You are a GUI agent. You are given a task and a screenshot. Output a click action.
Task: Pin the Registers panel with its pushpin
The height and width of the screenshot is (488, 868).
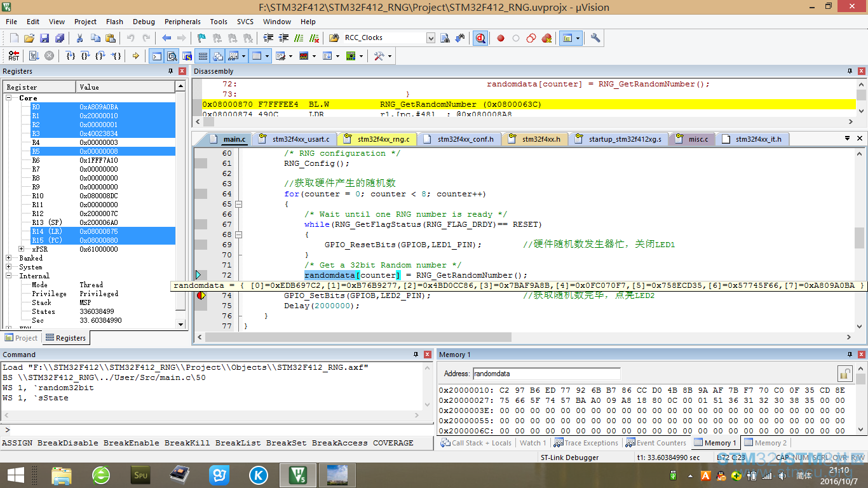tap(171, 71)
